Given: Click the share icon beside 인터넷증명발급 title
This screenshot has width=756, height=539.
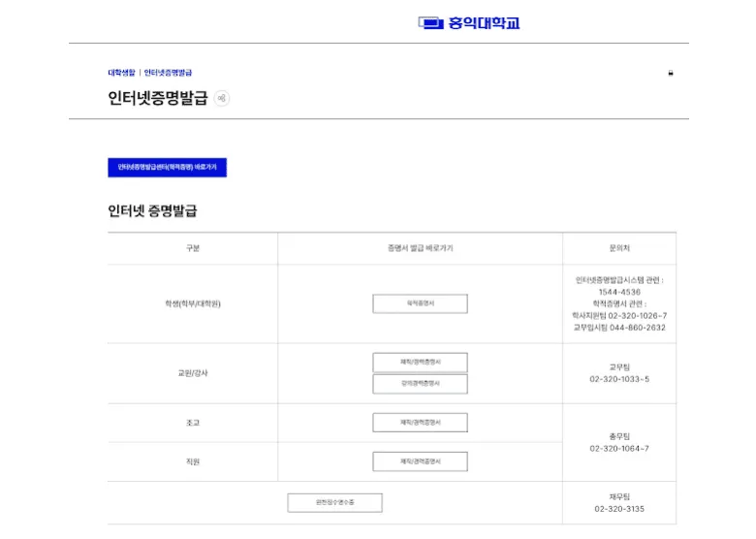Looking at the screenshot, I should coord(222,98).
